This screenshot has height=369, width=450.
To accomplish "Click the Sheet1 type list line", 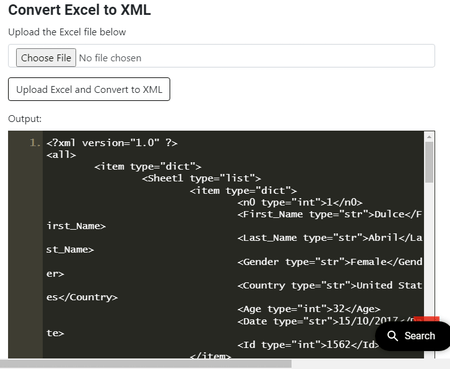I will click(x=201, y=178).
